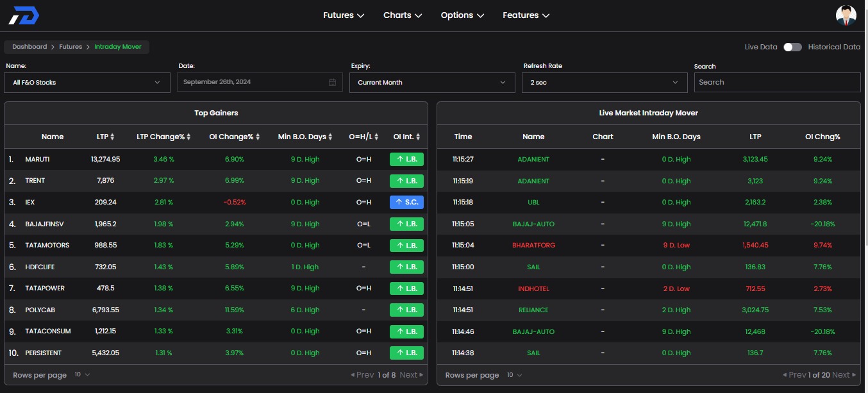Click the calendar icon in Date field

tap(332, 83)
